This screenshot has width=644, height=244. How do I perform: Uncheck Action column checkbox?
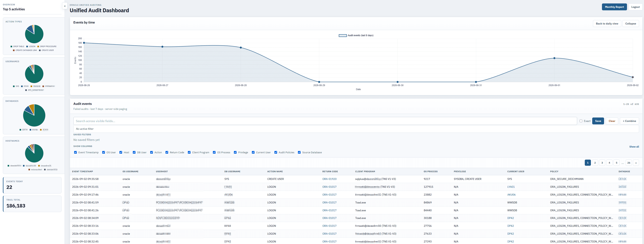point(152,152)
